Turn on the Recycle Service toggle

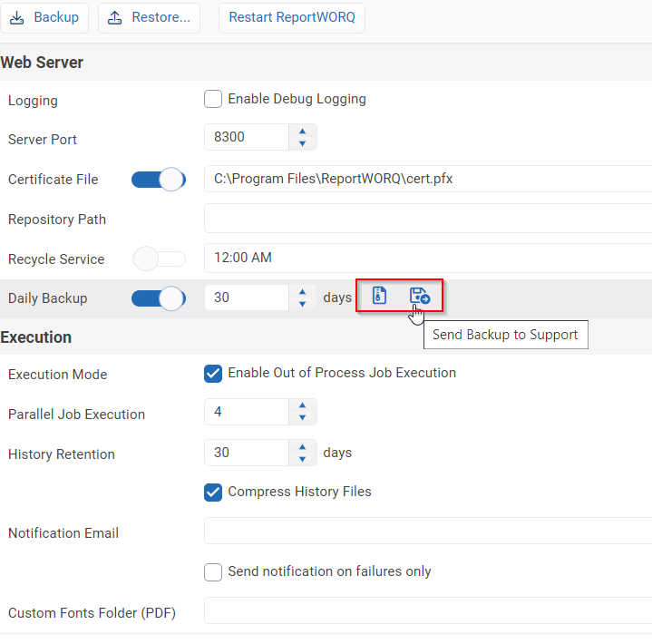tap(159, 259)
